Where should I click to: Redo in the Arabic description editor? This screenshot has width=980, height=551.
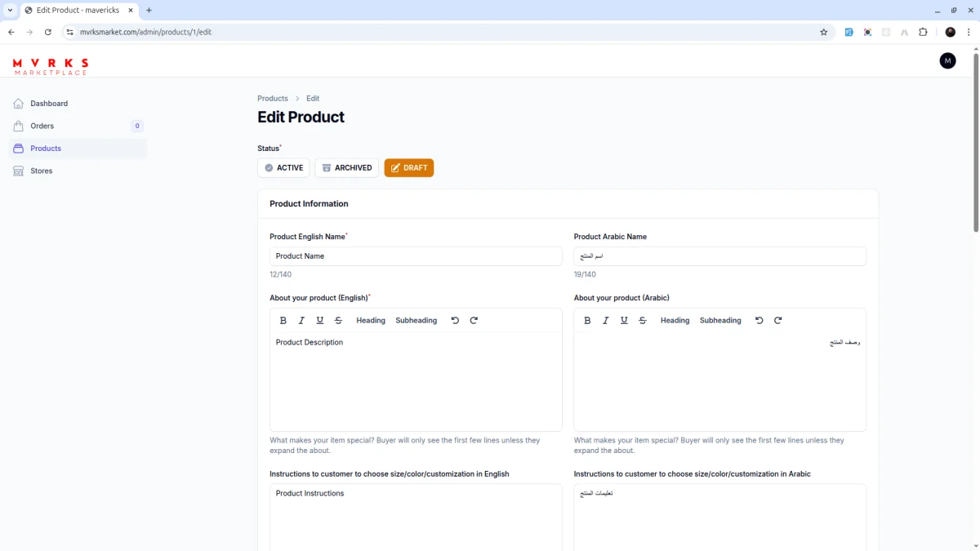click(x=777, y=321)
